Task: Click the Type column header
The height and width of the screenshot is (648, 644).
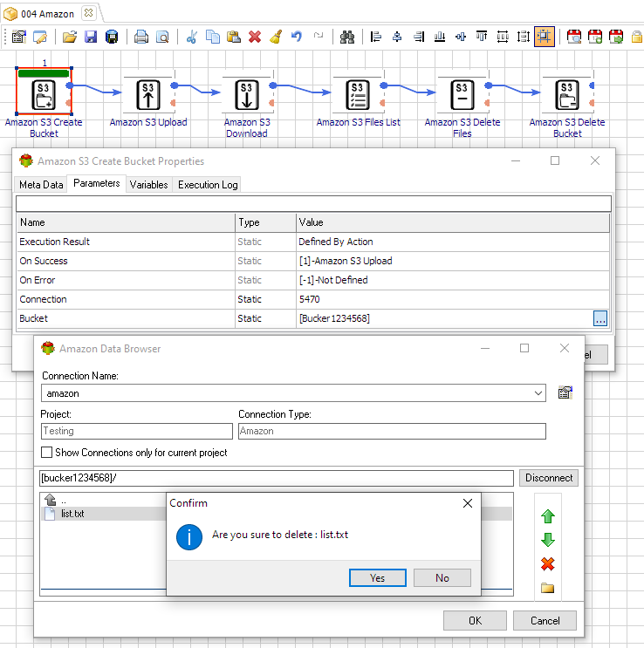Action: click(265, 222)
